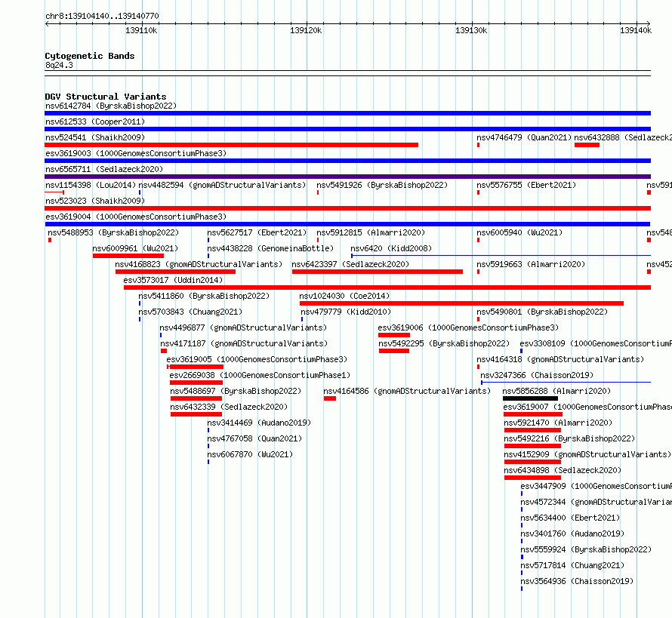
Task: Click nsv5411860 (ByrskaBishop2022) label
Action: [x=204, y=296]
